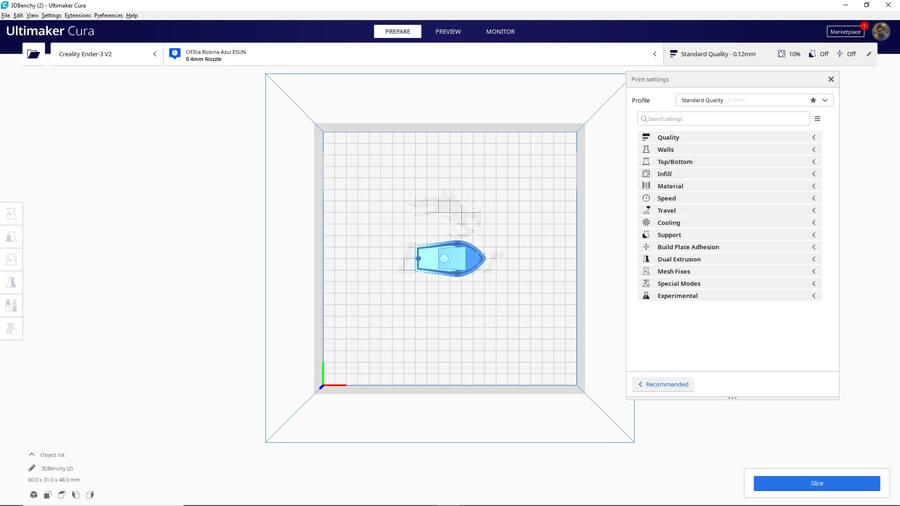Image resolution: width=900 pixels, height=506 pixels.
Task: Select the Move tool in left toolbar
Action: coord(11,214)
